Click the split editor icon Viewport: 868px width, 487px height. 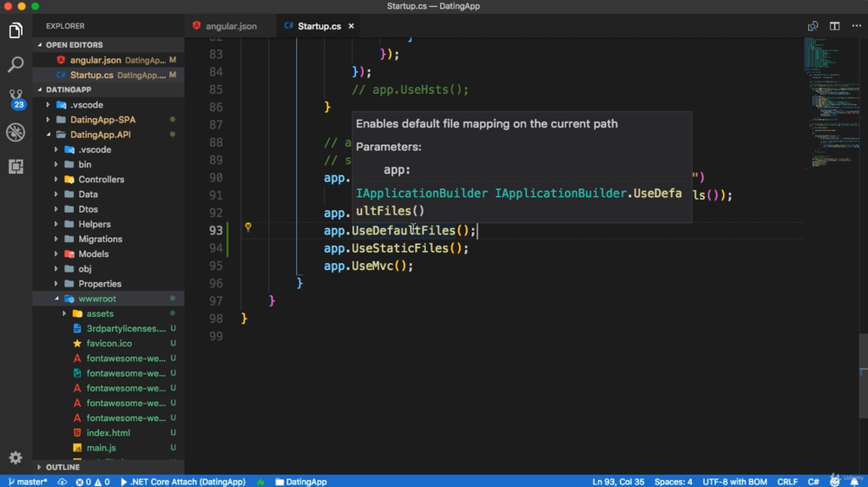click(834, 26)
